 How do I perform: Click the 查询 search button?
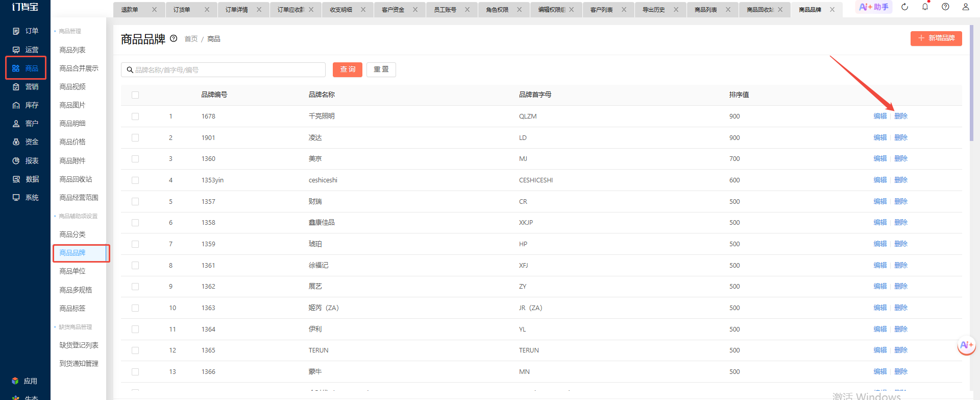[348, 69]
